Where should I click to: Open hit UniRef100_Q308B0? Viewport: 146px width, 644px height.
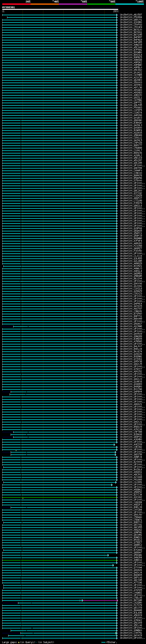click(x=131, y=22)
